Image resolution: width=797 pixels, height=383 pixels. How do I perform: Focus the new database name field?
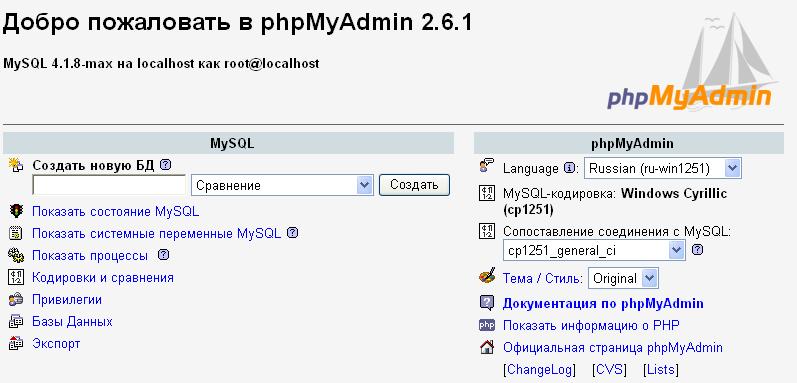point(109,185)
